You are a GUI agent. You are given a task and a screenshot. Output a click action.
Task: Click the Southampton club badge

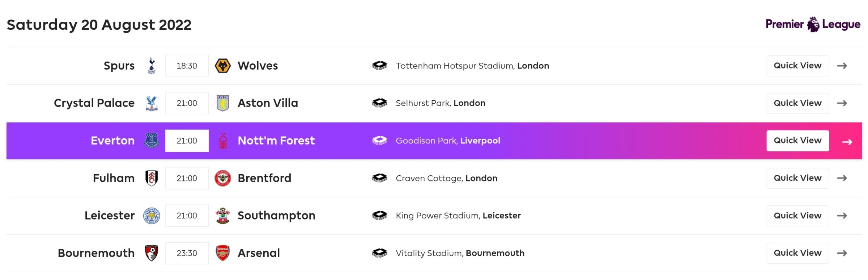coord(222,216)
